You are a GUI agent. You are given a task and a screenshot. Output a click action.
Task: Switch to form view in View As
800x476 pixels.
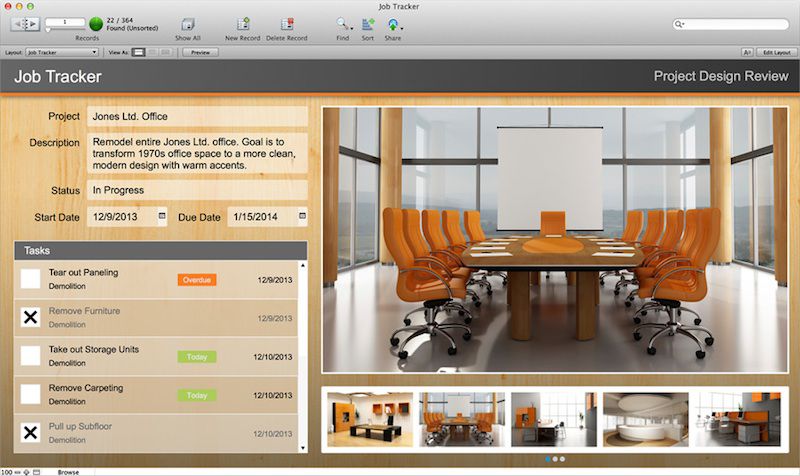139,51
